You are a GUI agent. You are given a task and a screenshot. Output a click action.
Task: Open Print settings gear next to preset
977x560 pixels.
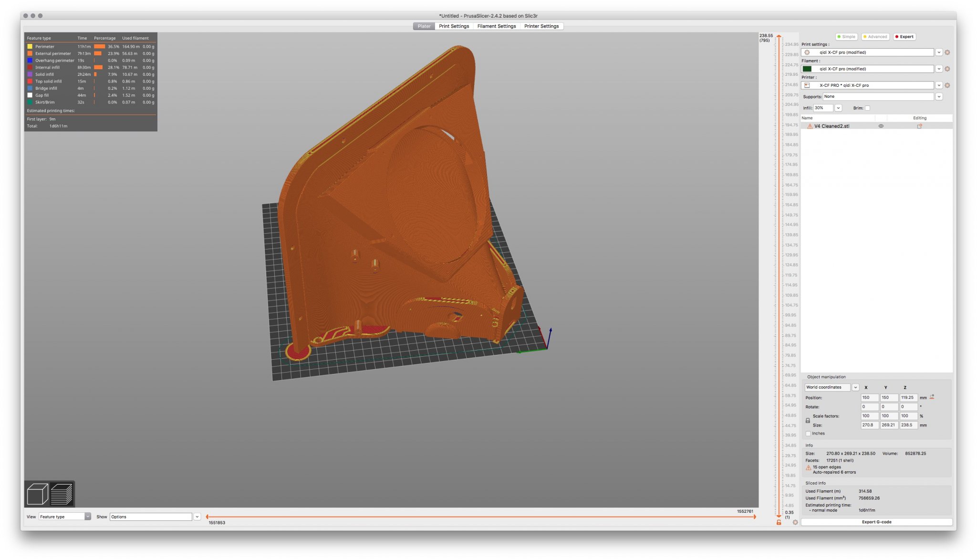(x=947, y=52)
